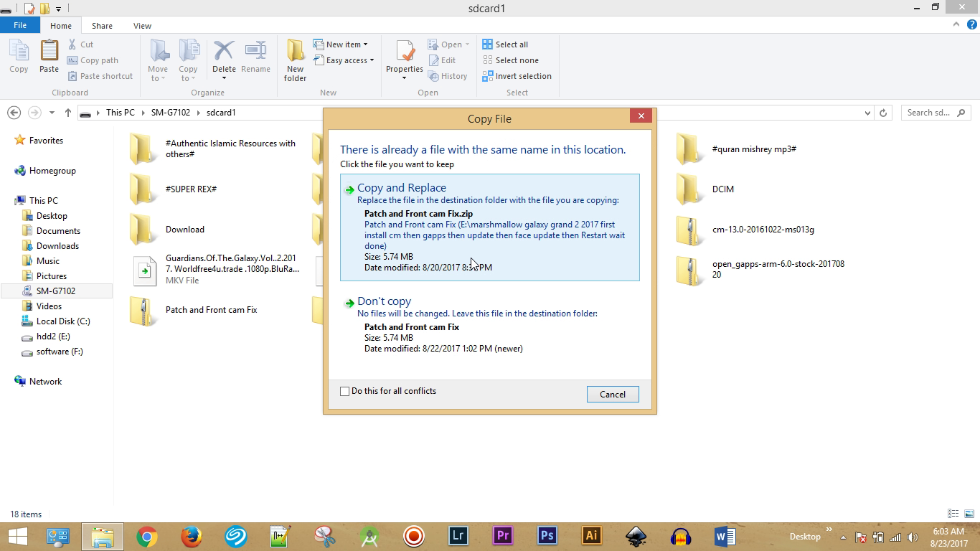
Task: Launch Firefox from the taskbar
Action: tap(192, 537)
